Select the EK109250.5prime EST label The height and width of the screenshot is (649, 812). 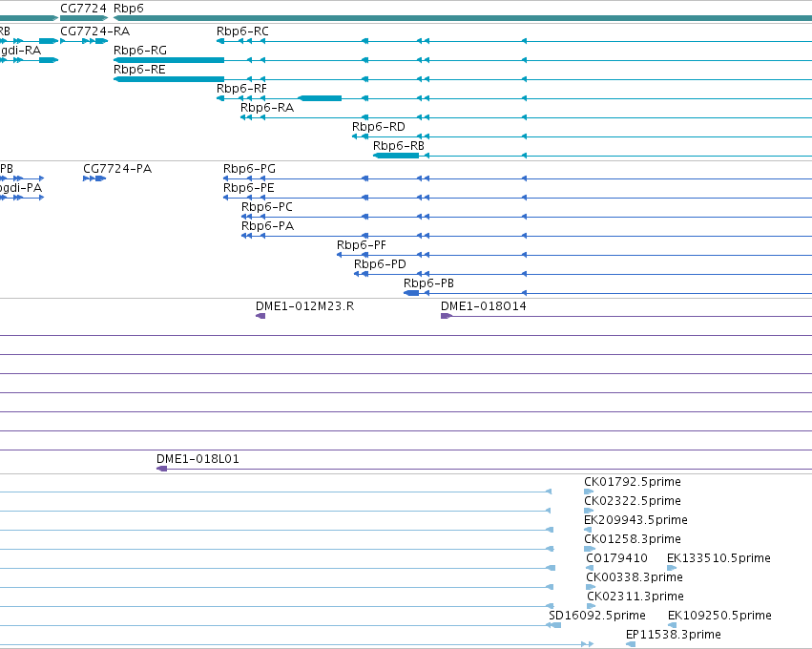tap(719, 617)
